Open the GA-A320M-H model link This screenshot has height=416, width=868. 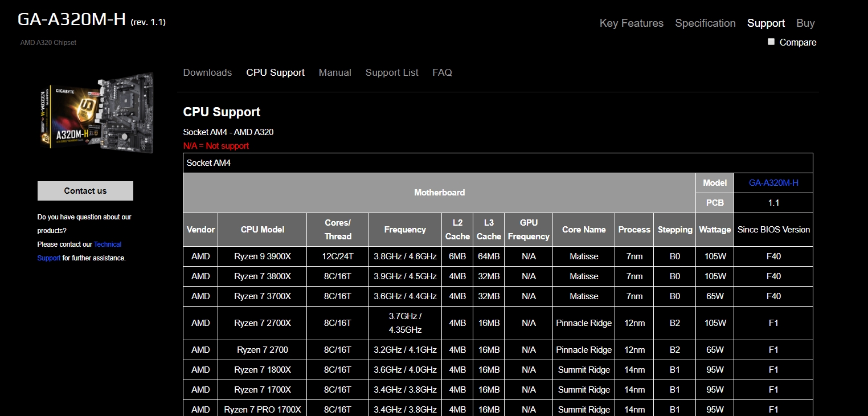(x=773, y=183)
